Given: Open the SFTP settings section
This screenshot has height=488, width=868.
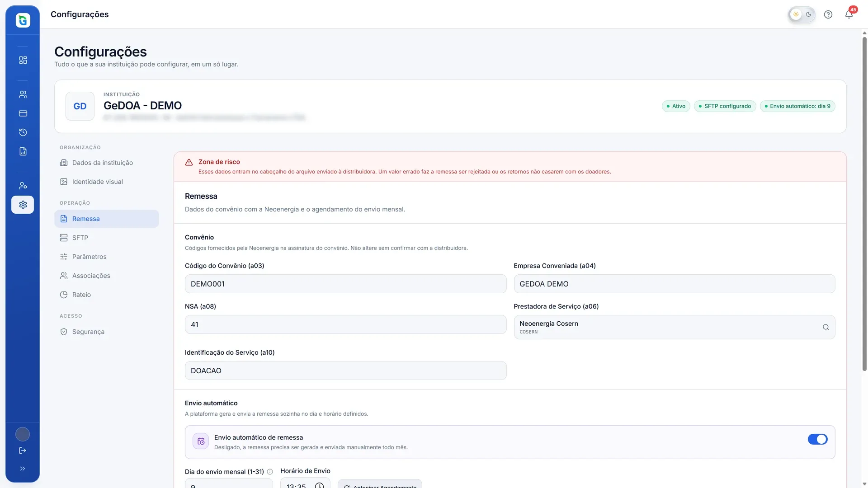Looking at the screenshot, I should tap(107, 238).
